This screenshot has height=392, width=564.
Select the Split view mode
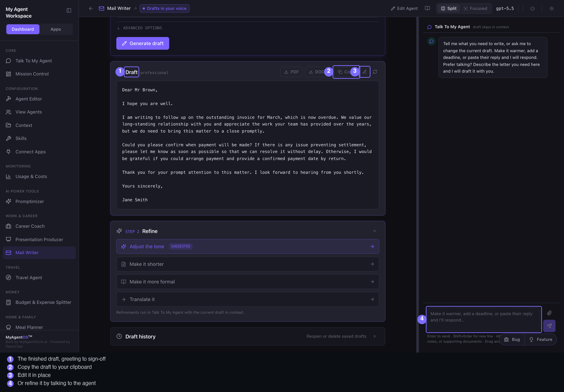[449, 8]
